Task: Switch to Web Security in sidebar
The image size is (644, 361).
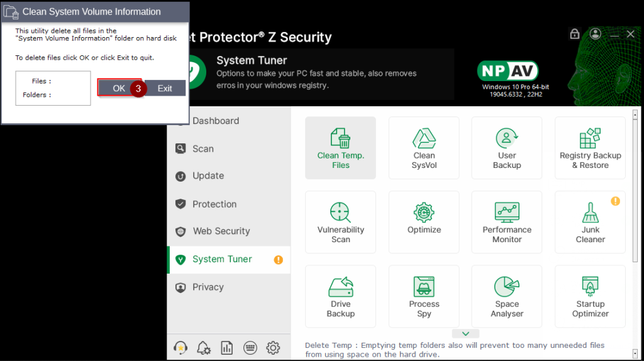Action: click(x=221, y=231)
